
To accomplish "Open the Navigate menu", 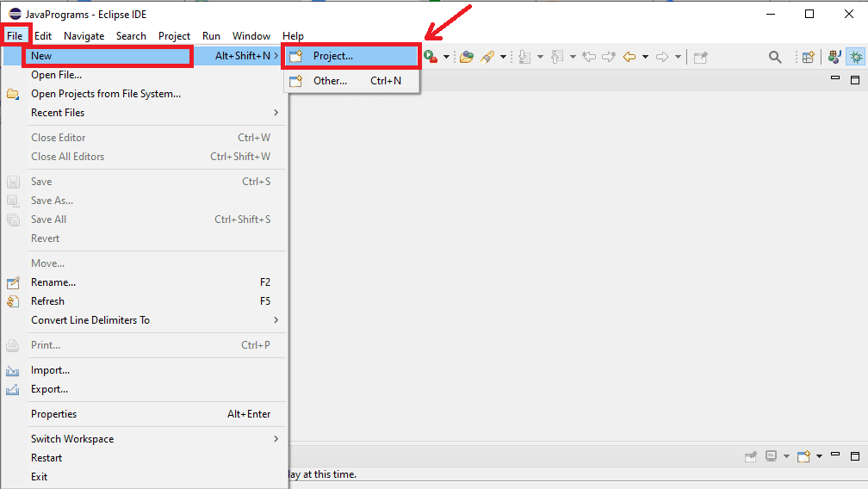I will (84, 36).
